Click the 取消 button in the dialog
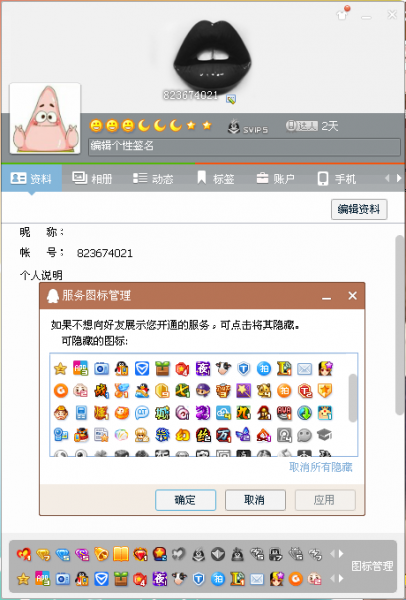This screenshot has height=600, width=406. point(255,500)
